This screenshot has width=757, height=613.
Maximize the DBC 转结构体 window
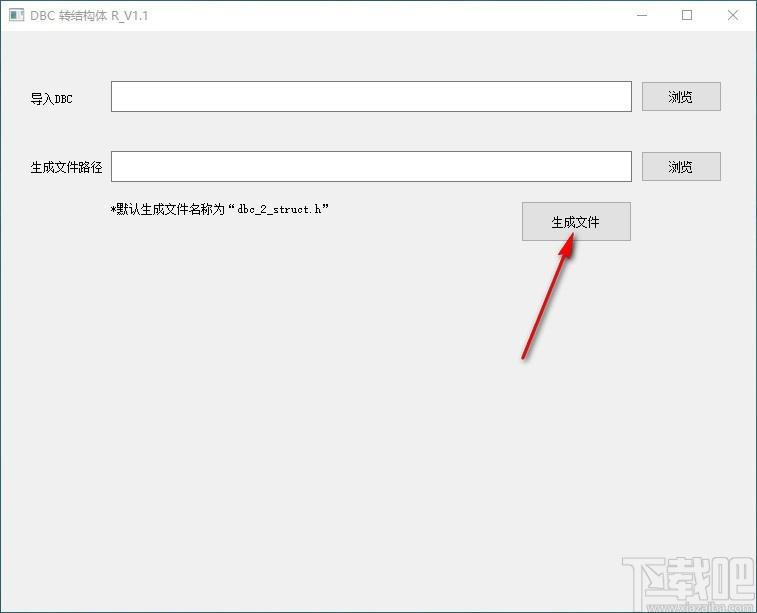pyautogui.click(x=687, y=15)
